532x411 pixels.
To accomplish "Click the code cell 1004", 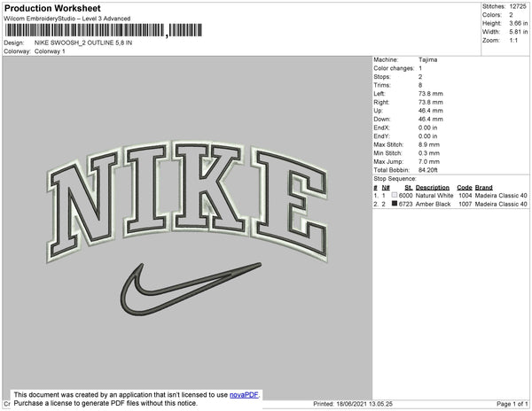I will [465, 196].
